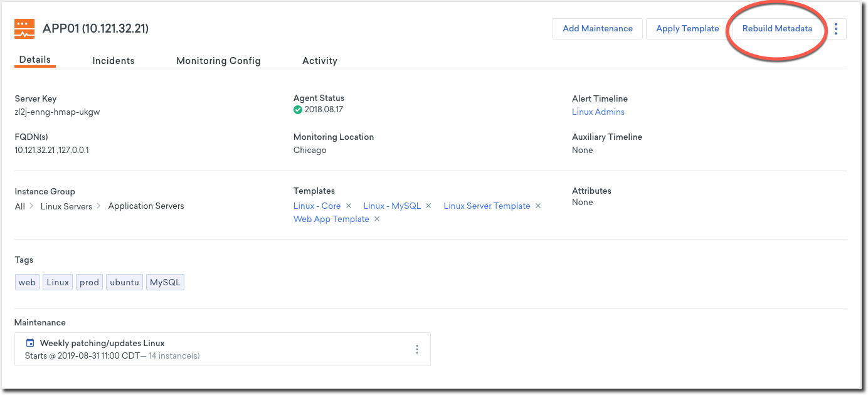The image size is (868, 395).
Task: Select the ubuntu tag
Action: (x=124, y=282)
